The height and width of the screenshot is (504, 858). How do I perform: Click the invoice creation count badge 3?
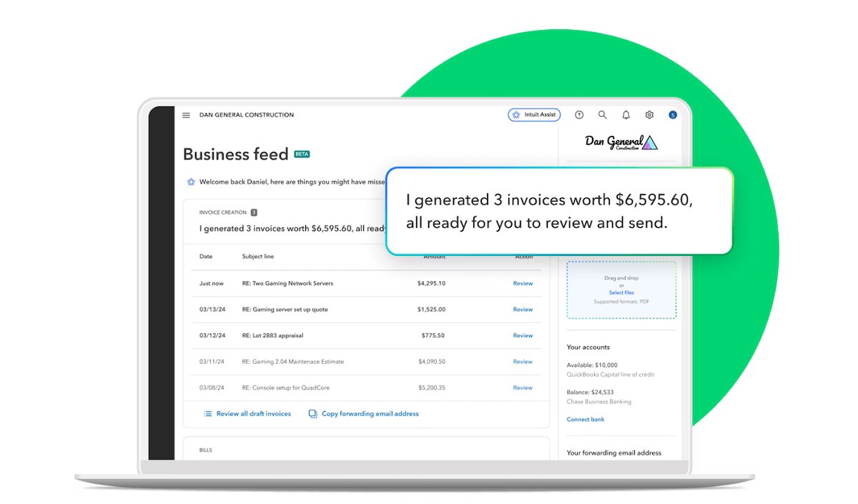[254, 212]
